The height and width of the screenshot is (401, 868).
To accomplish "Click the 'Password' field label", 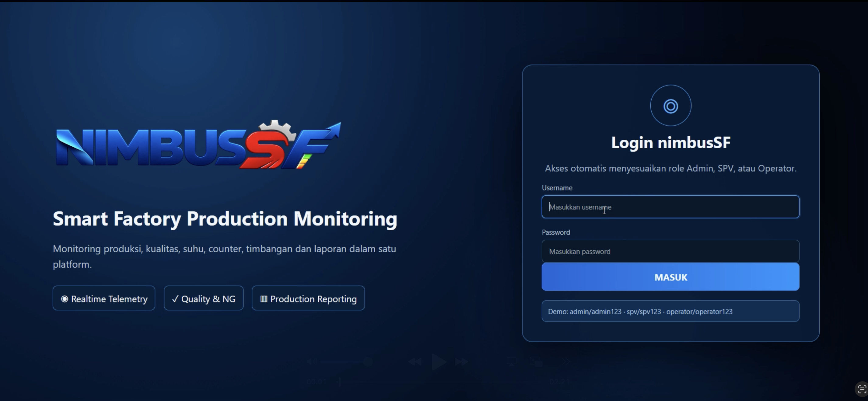I will pyautogui.click(x=556, y=232).
